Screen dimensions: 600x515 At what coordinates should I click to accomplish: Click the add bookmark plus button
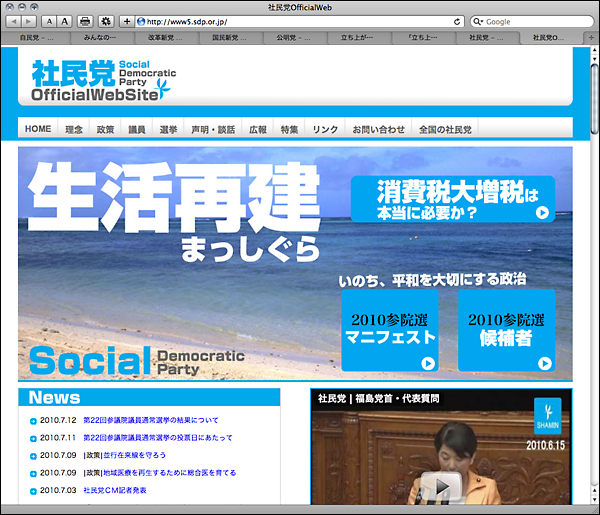[127, 21]
